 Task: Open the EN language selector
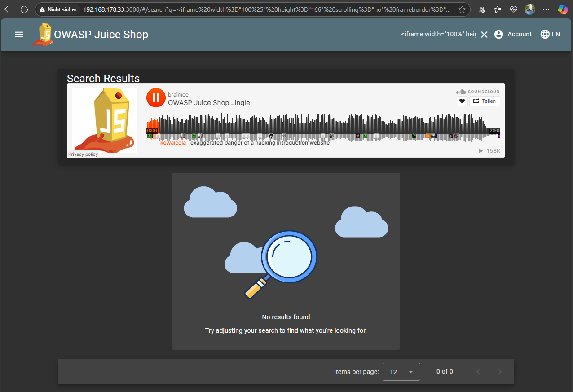[550, 34]
